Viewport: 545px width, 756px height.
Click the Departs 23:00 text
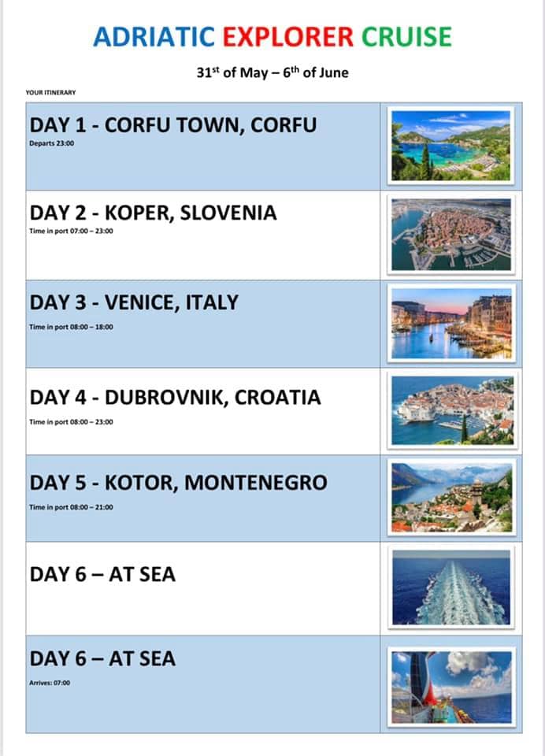point(52,143)
